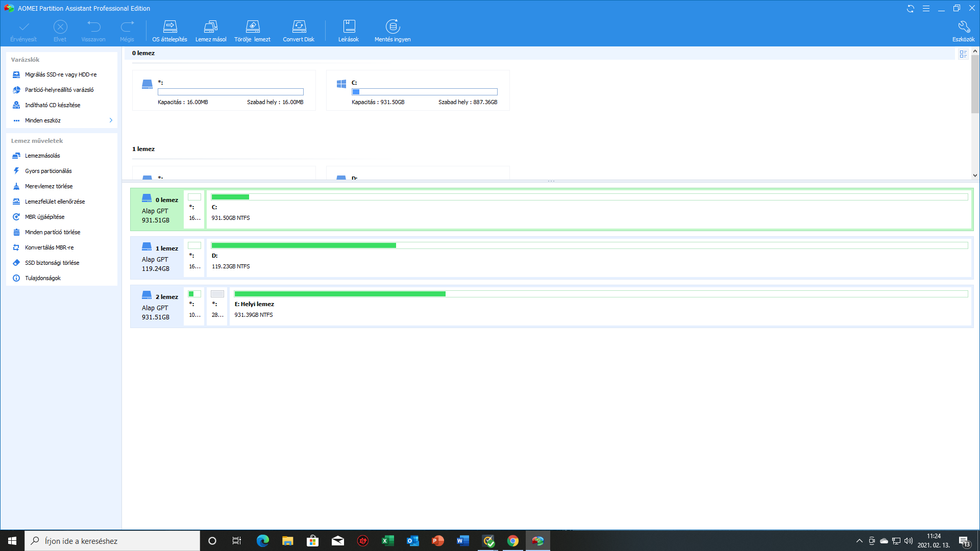Click SSD biztonsági törlése entry

coord(52,263)
